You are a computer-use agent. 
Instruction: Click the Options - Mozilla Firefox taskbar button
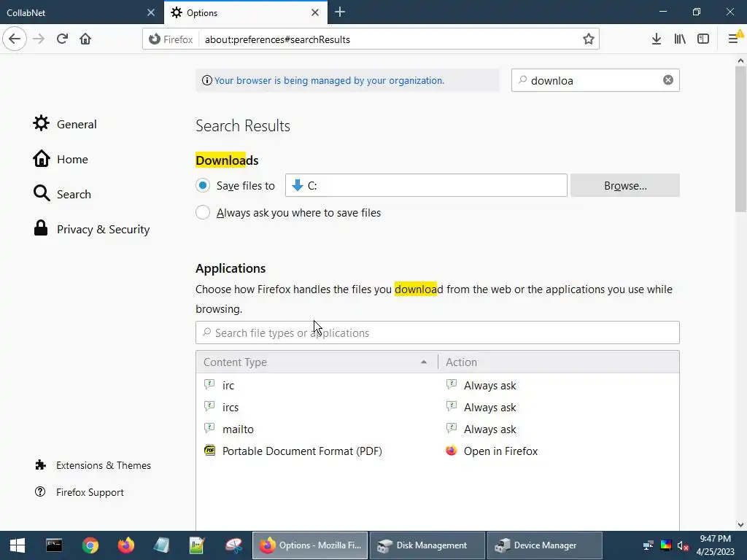[309, 545]
